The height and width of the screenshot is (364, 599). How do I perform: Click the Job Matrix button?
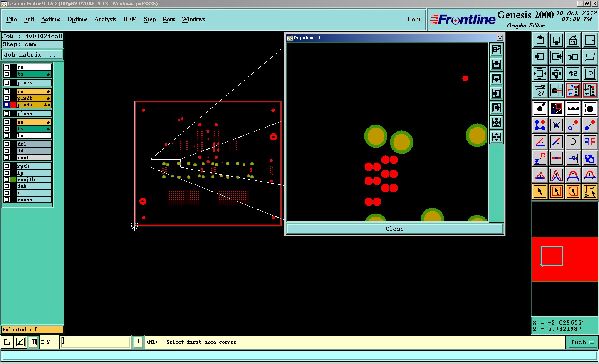32,55
